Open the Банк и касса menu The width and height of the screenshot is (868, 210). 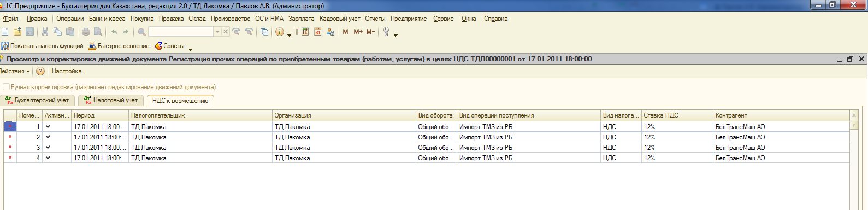coord(107,19)
